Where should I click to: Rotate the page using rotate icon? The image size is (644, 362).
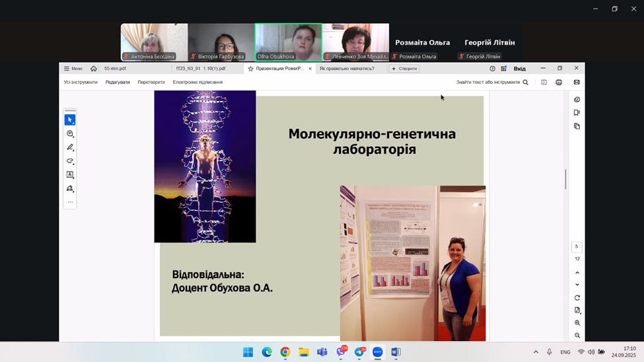pos(577,298)
